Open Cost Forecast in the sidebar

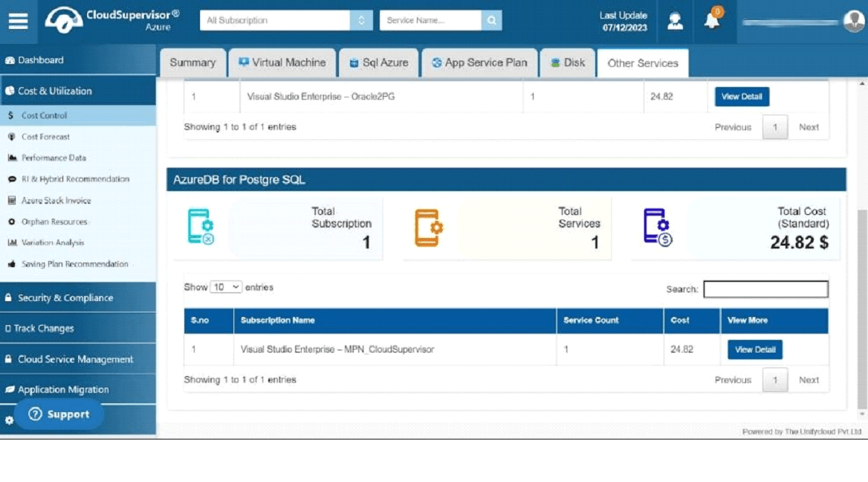coord(78,137)
